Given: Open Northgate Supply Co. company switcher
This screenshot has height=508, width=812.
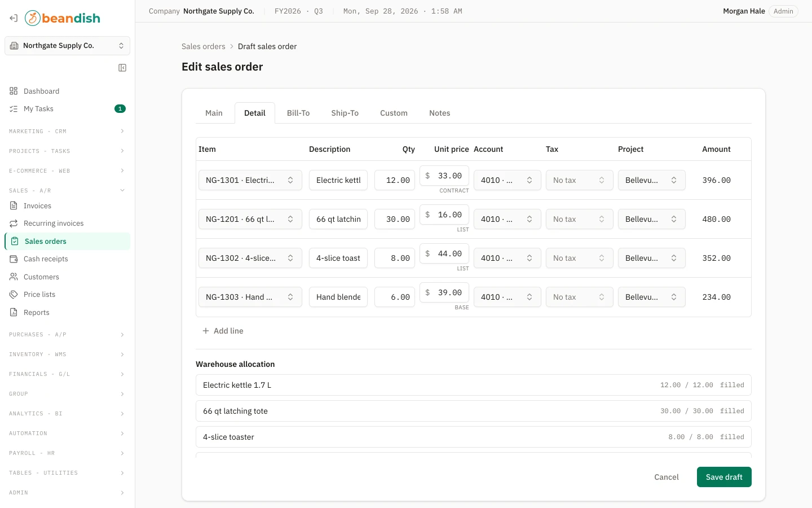Looking at the screenshot, I should click(67, 46).
